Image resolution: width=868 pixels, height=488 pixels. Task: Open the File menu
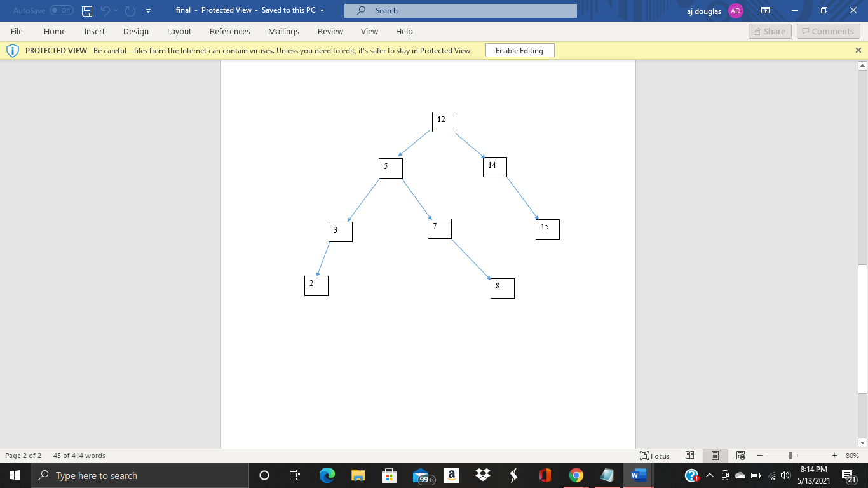[x=17, y=30]
